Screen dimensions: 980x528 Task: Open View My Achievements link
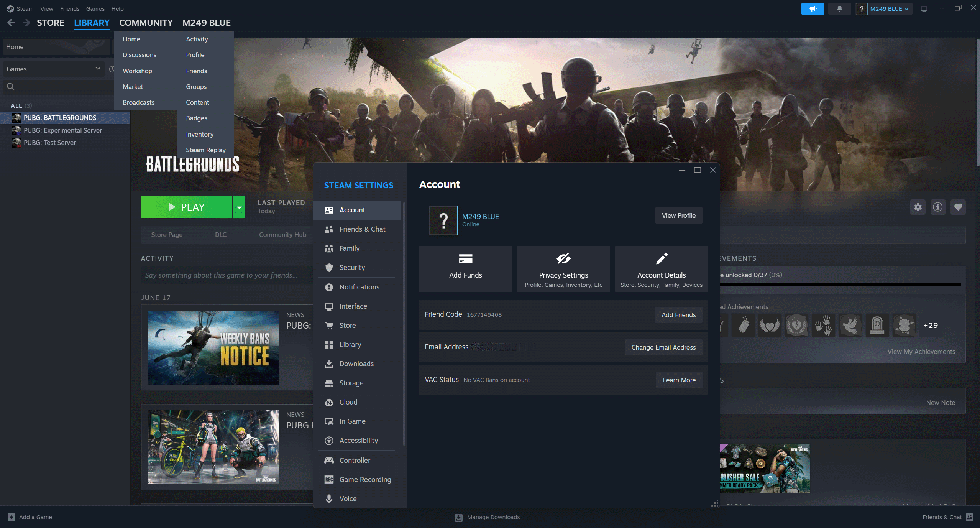(921, 352)
